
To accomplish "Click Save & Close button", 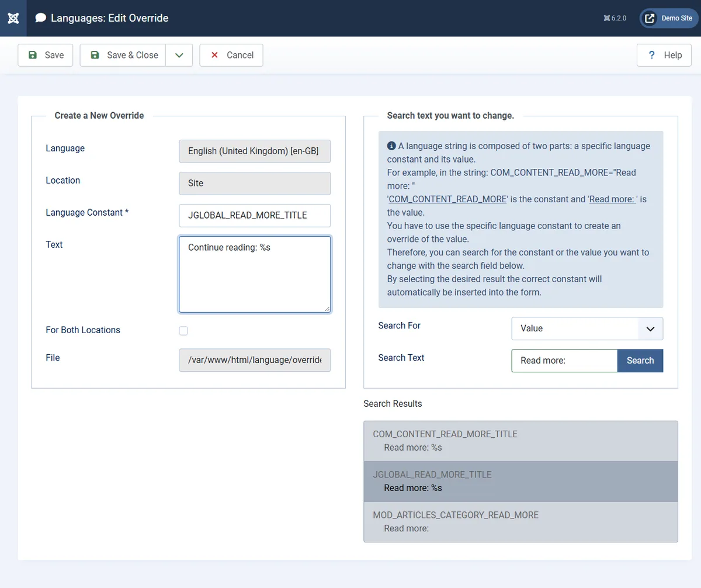I will [123, 55].
